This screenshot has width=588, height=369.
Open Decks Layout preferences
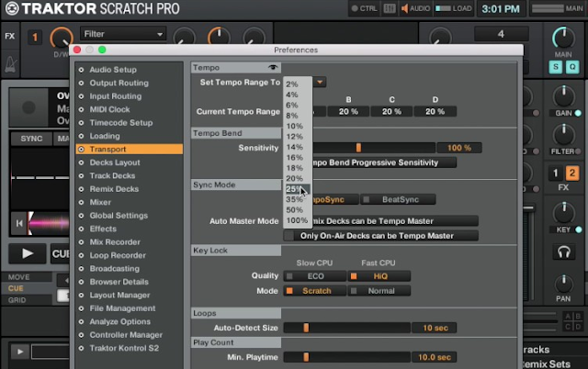129,162
